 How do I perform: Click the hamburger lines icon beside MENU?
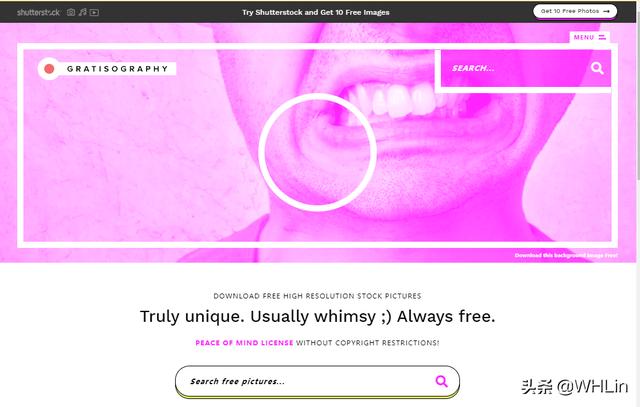pos(602,37)
